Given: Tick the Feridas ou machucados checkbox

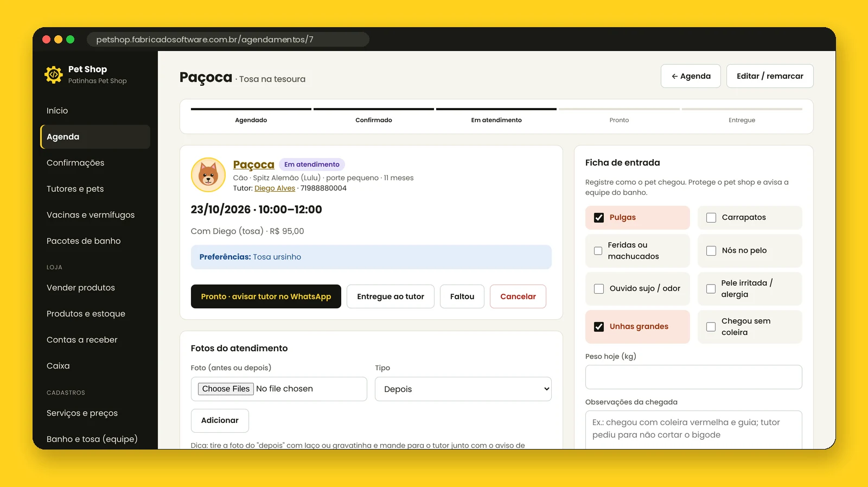Looking at the screenshot, I should click(x=598, y=251).
